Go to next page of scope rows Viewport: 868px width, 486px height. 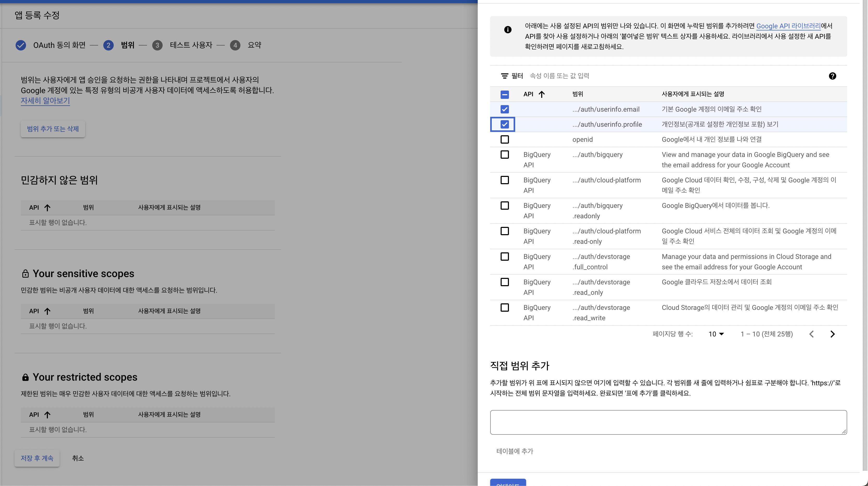coord(833,334)
